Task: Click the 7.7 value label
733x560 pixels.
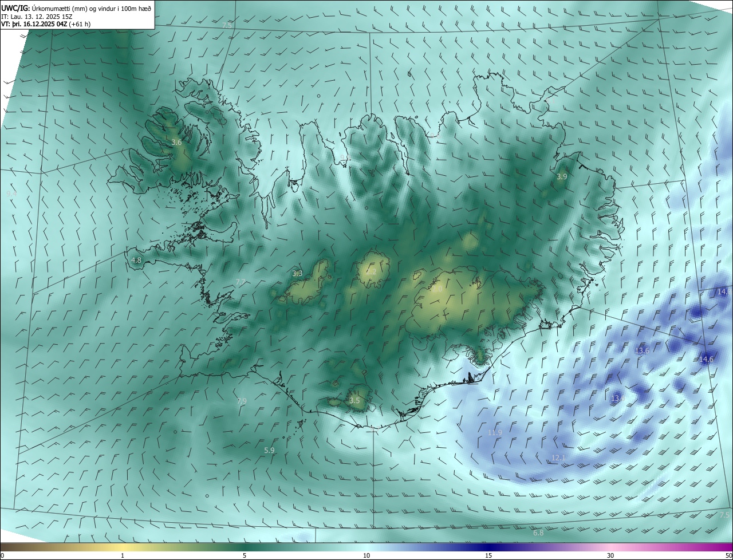Action: coord(241,282)
